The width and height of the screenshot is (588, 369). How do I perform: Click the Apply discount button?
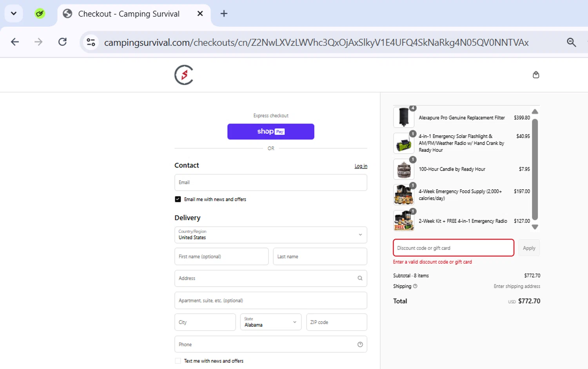tap(529, 248)
